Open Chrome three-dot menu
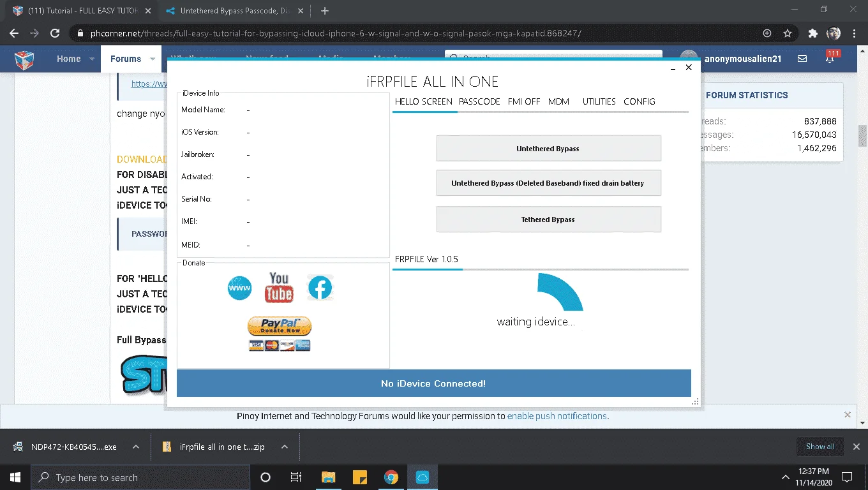This screenshot has width=868, height=490. tap(854, 33)
